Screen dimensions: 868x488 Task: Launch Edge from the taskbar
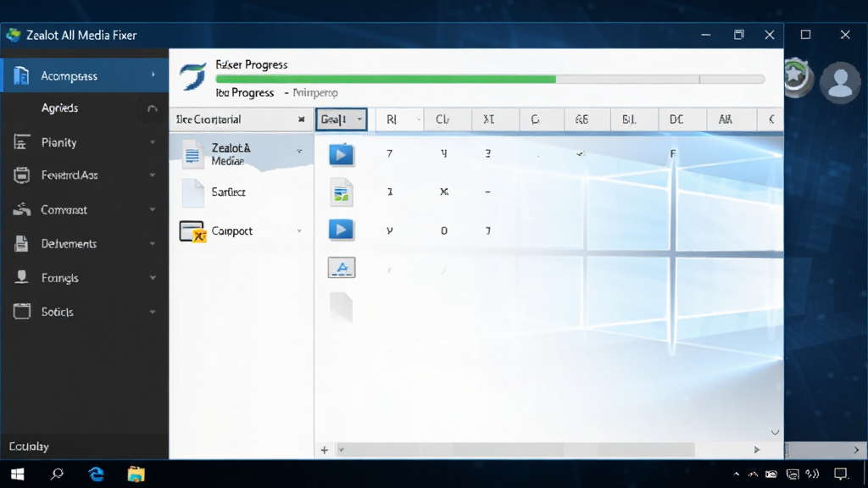pos(97,474)
